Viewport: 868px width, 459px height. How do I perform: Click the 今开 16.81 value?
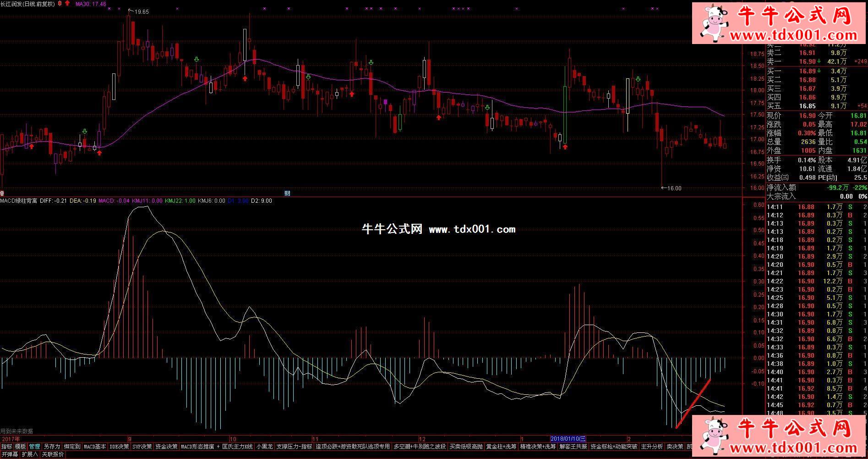pos(858,116)
